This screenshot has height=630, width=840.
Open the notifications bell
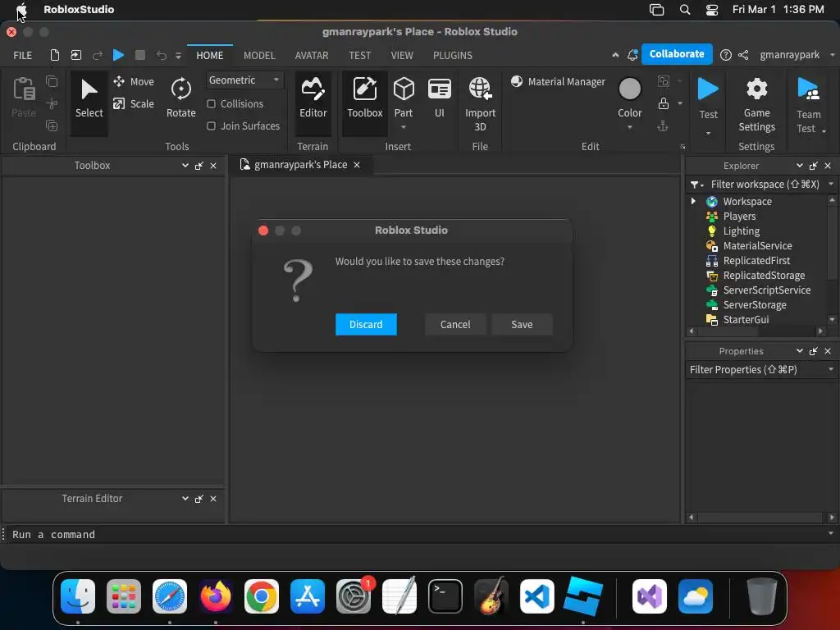tap(632, 55)
